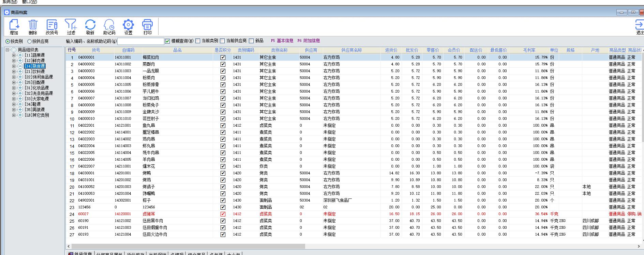This screenshot has height=255, width=644.
Task: Toggle 是否积分 checkbox for 粽子 row
Action: point(223,201)
